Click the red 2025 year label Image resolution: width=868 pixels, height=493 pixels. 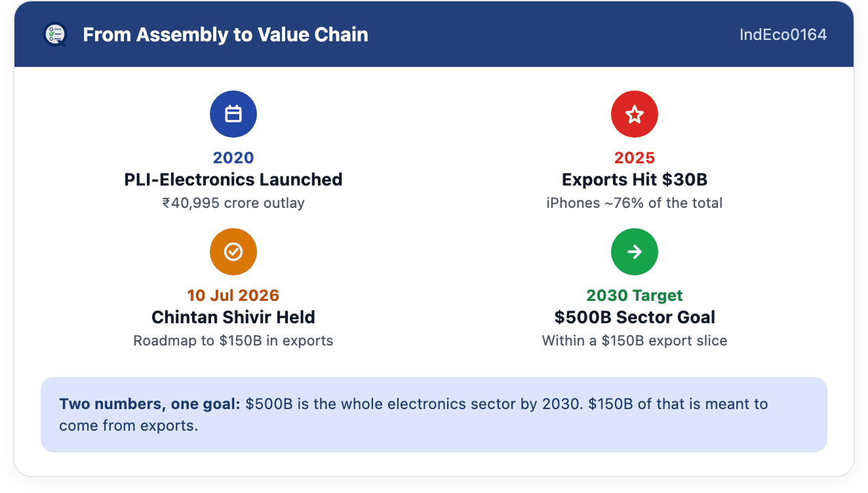(x=634, y=157)
